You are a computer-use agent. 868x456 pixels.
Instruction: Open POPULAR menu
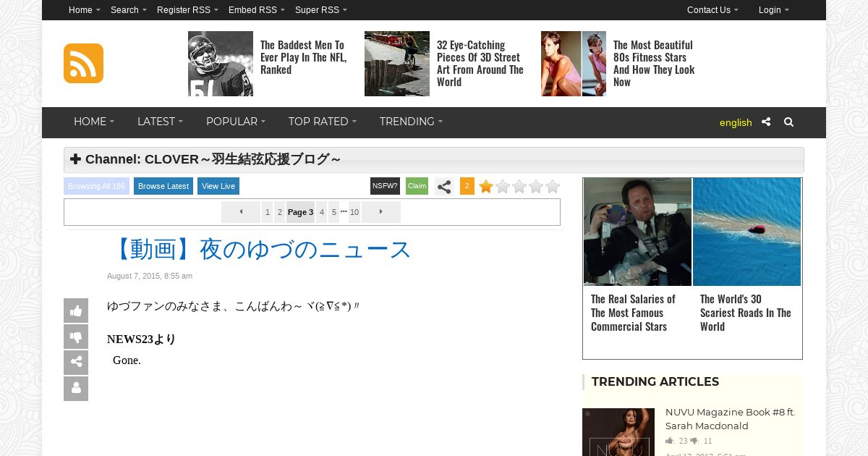(x=236, y=122)
